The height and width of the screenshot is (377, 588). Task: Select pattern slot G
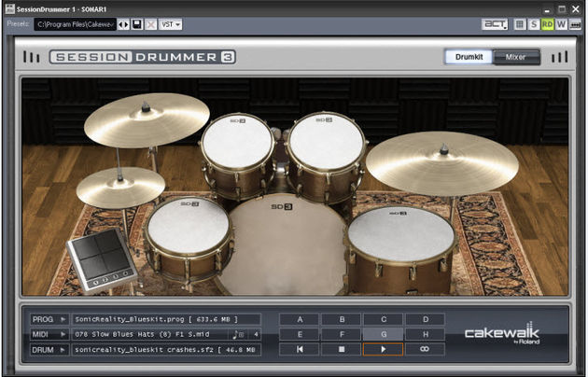coord(384,334)
